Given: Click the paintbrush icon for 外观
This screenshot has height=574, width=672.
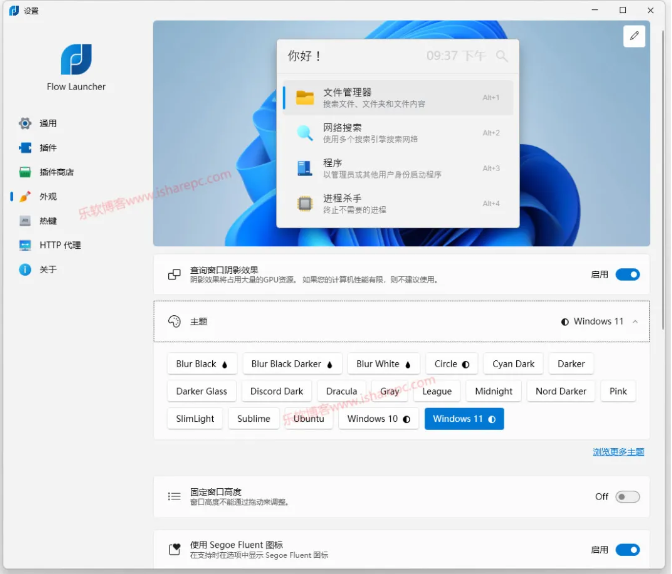Looking at the screenshot, I should [25, 197].
